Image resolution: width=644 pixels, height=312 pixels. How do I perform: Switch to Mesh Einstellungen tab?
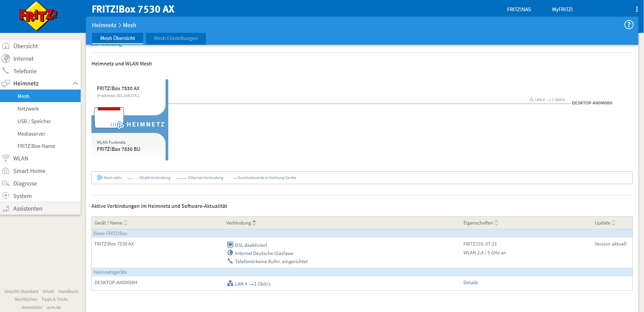pyautogui.click(x=176, y=38)
